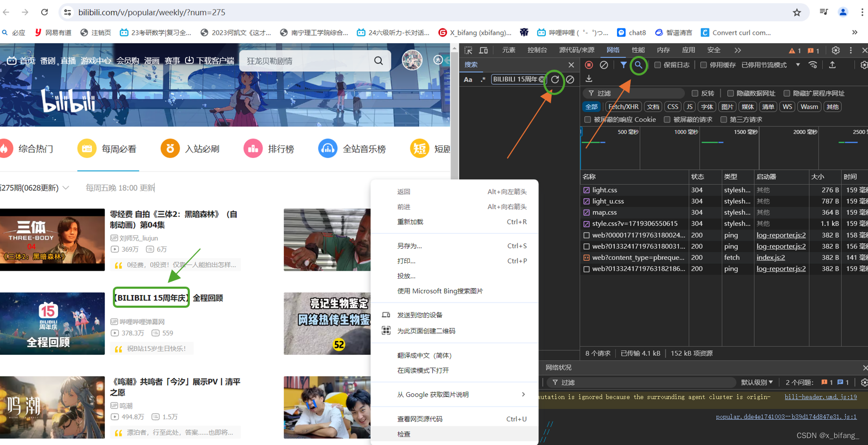Screen dimensions: 868x445
Task: Select 查看网页源代码 in the context menu
Action: [455, 419]
